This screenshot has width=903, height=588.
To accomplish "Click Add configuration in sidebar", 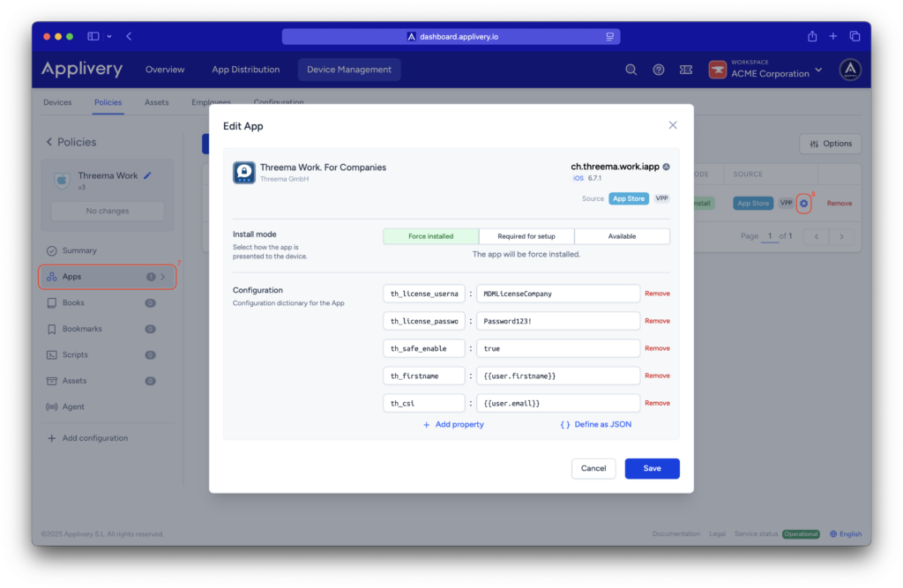I will pyautogui.click(x=88, y=438).
